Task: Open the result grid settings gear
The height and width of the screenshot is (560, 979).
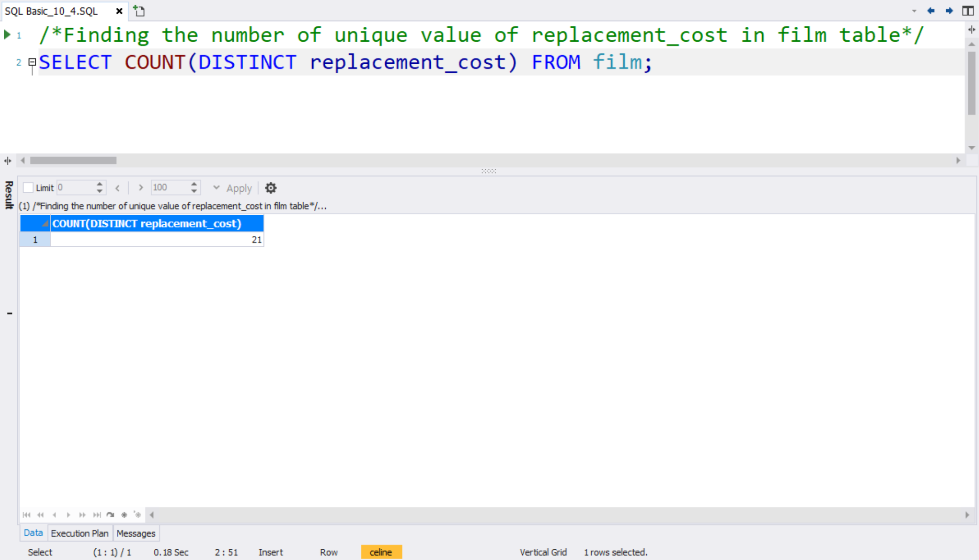Action: point(271,188)
